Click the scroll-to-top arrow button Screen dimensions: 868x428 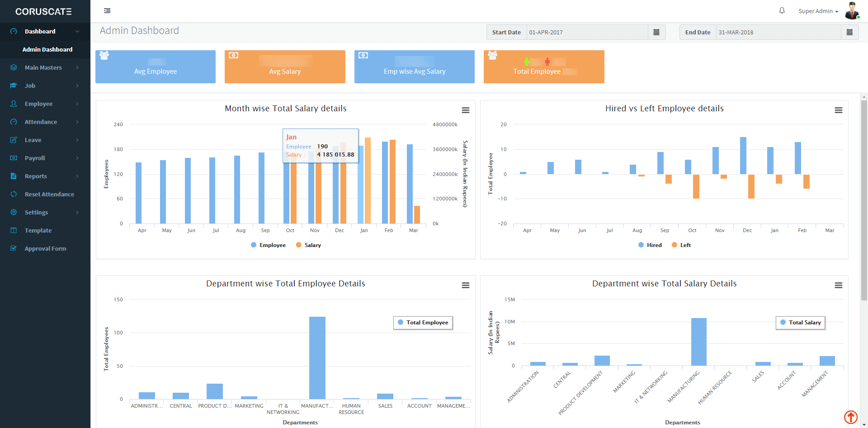click(850, 417)
